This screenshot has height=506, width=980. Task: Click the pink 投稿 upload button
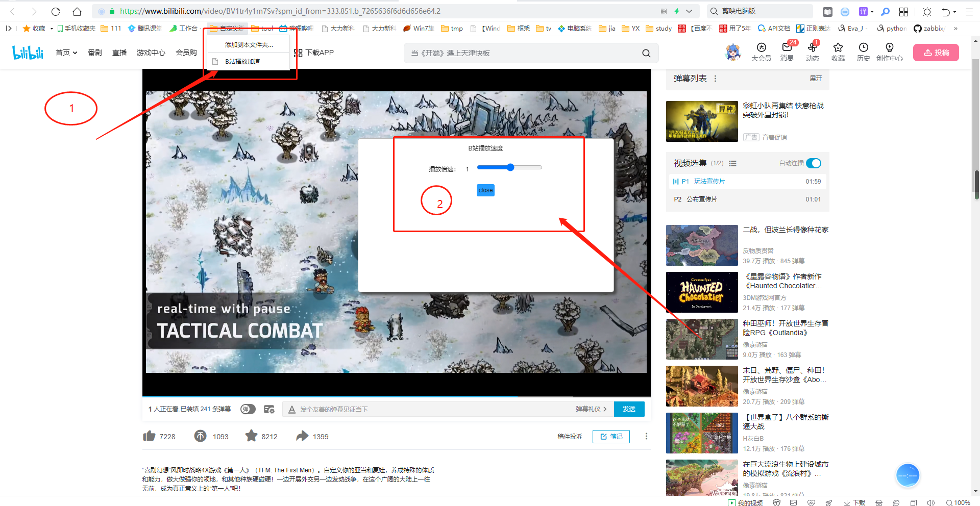point(936,53)
